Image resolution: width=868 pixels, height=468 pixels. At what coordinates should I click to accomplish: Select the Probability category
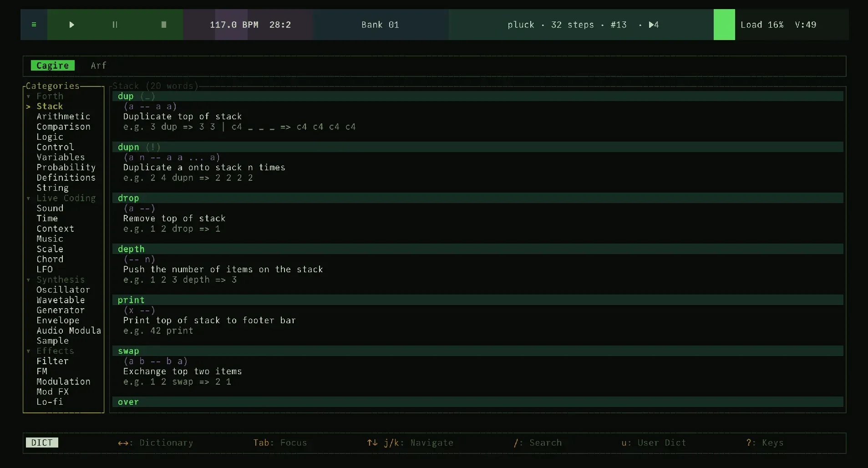click(x=66, y=168)
